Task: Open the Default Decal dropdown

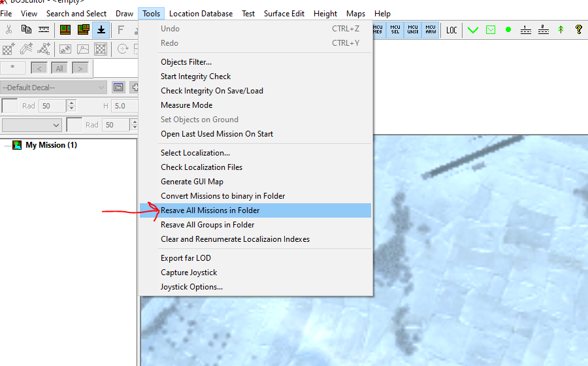Action: pyautogui.click(x=54, y=87)
